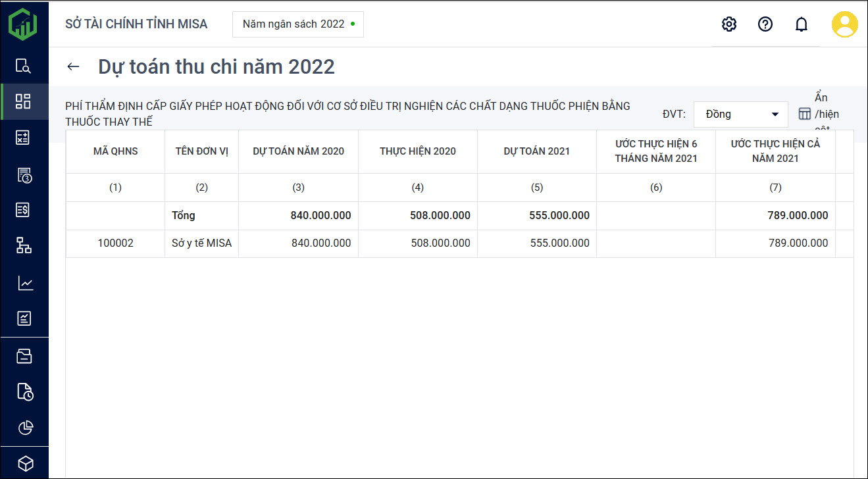The width and height of the screenshot is (868, 479).
Task: Open the pie chart sidebar icon
Action: pos(25,427)
